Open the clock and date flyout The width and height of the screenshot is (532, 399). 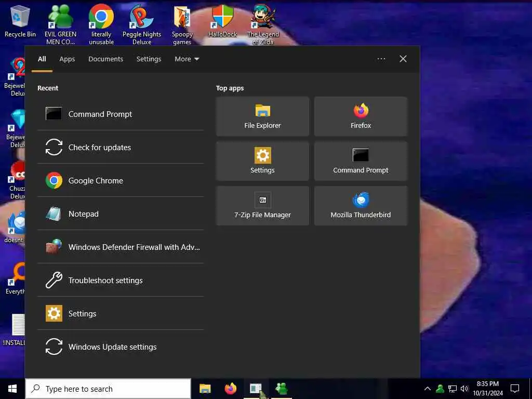pos(488,389)
